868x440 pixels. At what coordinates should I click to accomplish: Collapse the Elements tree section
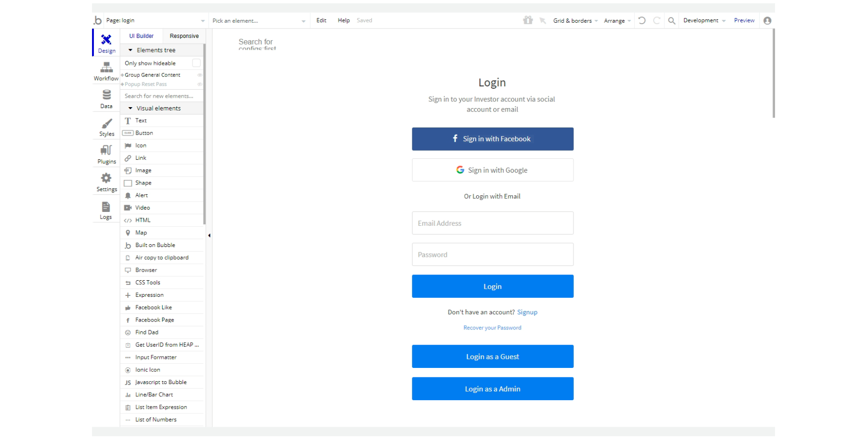click(130, 50)
